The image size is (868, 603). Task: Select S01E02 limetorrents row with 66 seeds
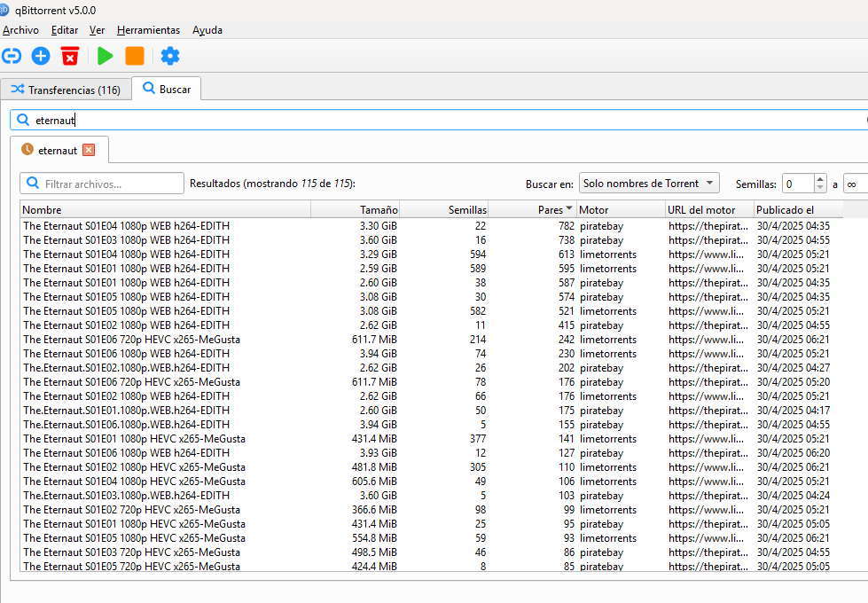[432, 396]
